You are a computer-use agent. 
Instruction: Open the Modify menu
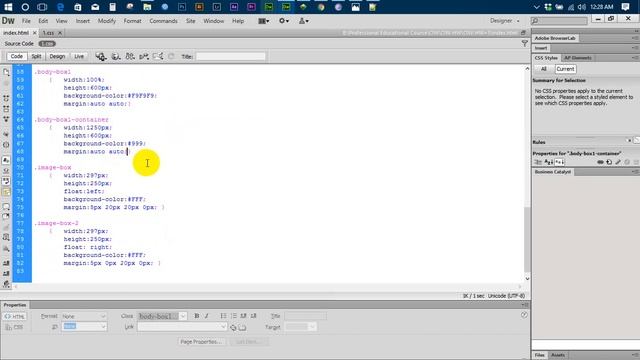107,21
